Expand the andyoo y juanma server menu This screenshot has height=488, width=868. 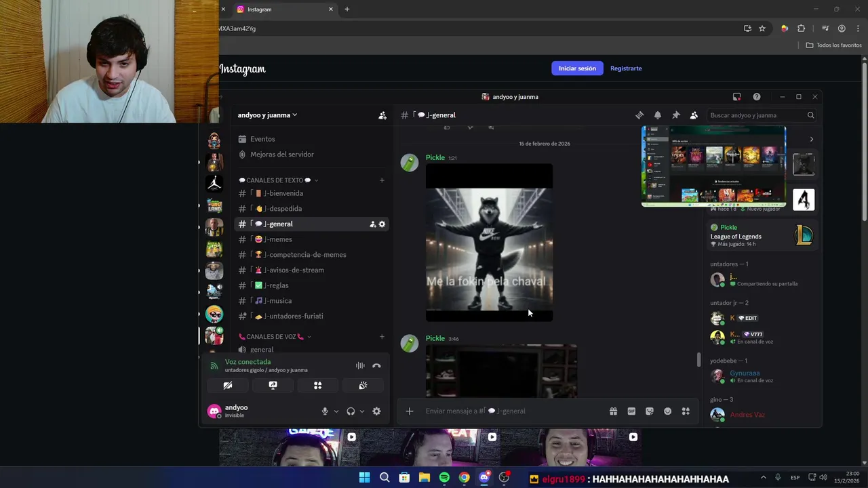click(x=267, y=115)
